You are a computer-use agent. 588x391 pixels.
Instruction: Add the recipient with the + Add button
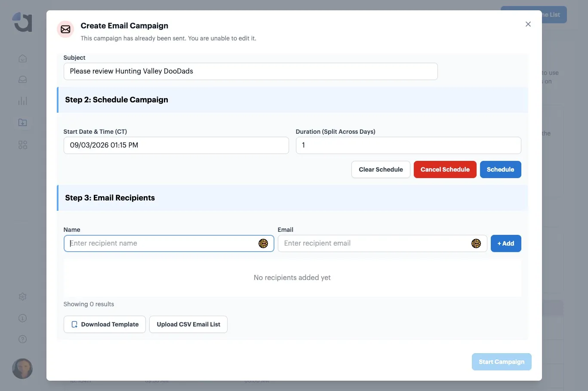click(x=506, y=243)
